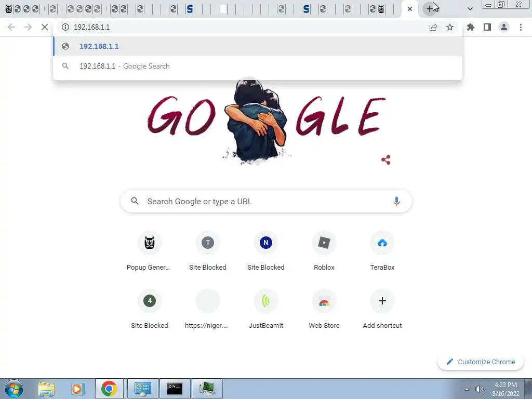Click the forward navigation arrow
The image size is (532, 399).
pyautogui.click(x=28, y=27)
